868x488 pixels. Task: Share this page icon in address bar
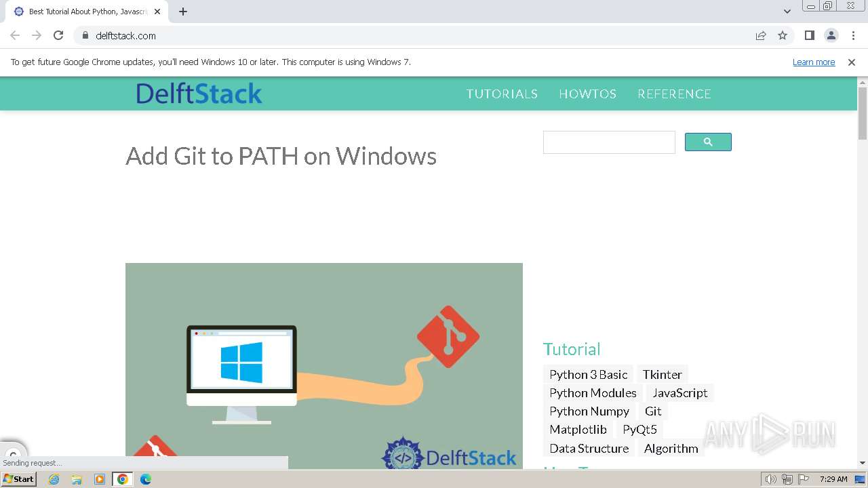tap(761, 35)
